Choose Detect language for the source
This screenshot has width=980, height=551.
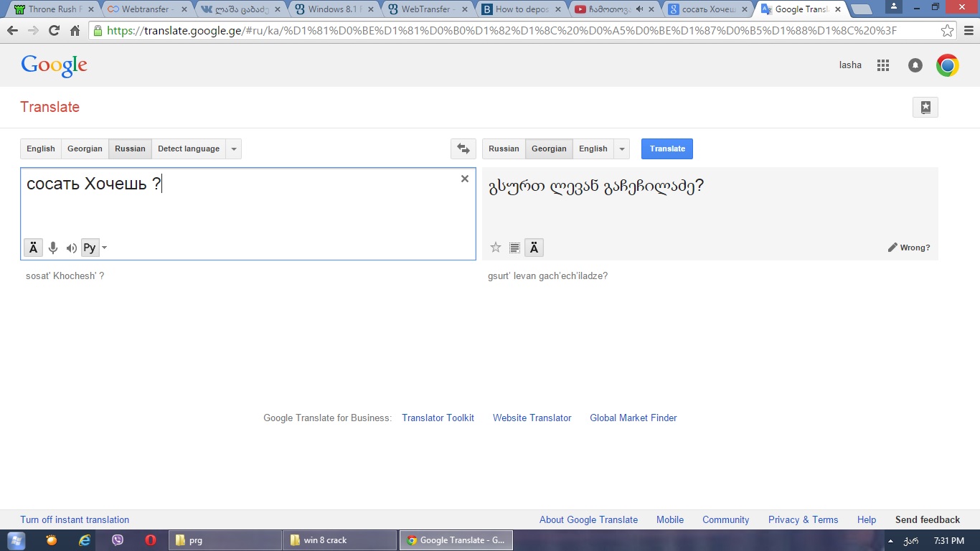point(189,149)
